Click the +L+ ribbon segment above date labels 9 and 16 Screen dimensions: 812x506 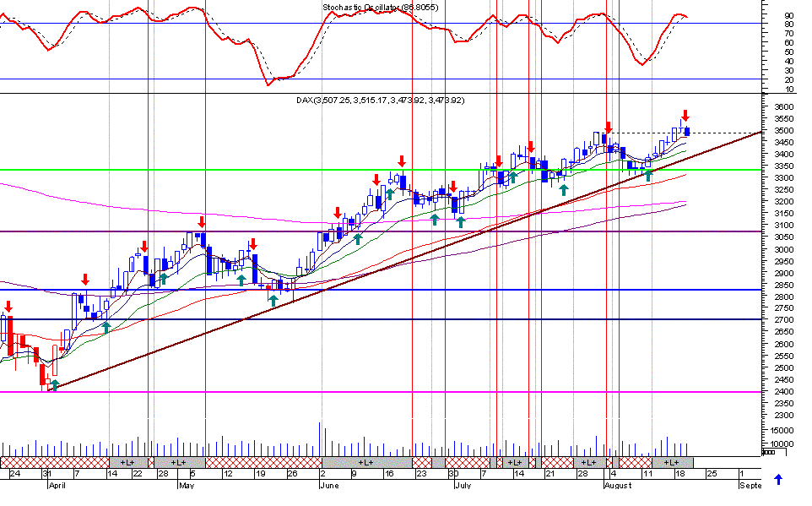[x=366, y=462]
